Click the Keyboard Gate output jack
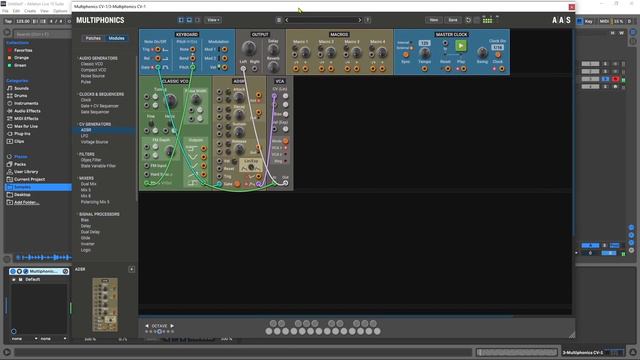Screen dimensions: 640x360 click(158, 67)
